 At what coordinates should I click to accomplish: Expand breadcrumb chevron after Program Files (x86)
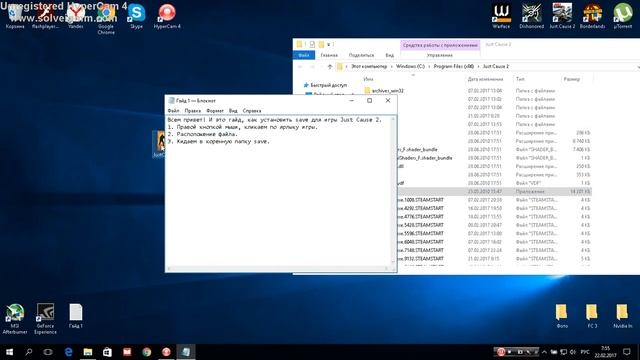pos(479,67)
